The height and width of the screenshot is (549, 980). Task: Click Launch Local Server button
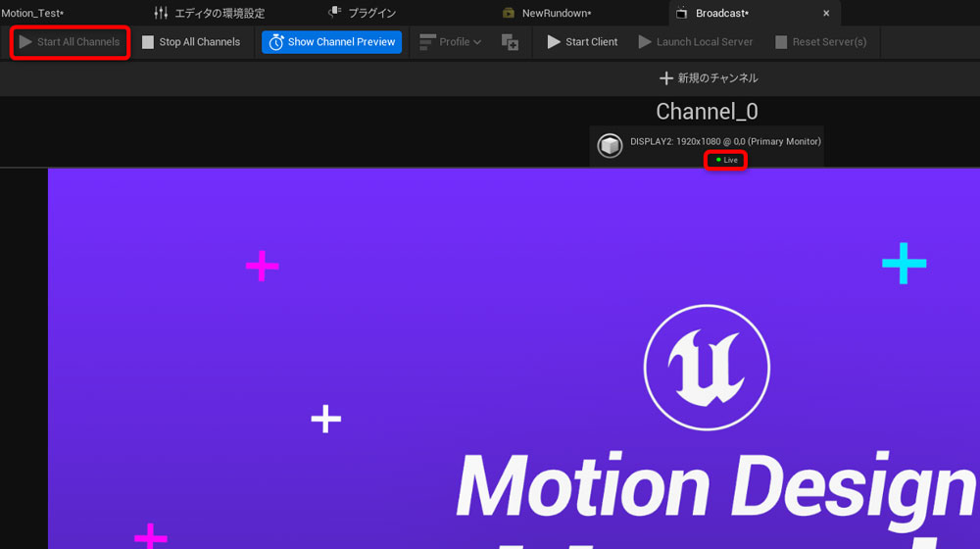coord(696,42)
